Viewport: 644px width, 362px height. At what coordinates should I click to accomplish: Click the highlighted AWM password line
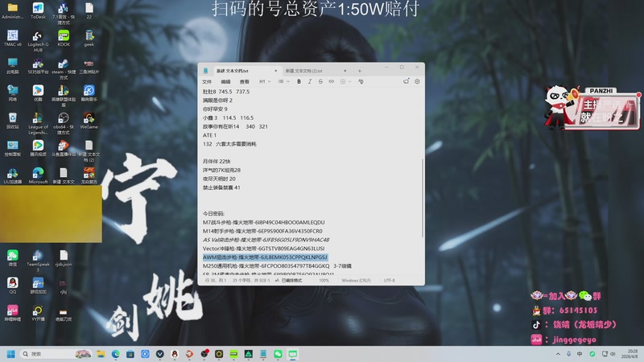(x=265, y=257)
